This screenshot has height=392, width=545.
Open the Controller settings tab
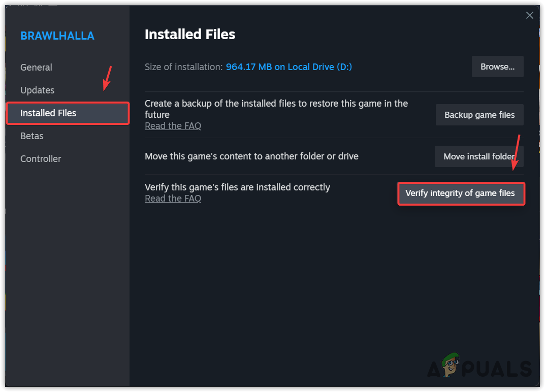[x=41, y=159]
